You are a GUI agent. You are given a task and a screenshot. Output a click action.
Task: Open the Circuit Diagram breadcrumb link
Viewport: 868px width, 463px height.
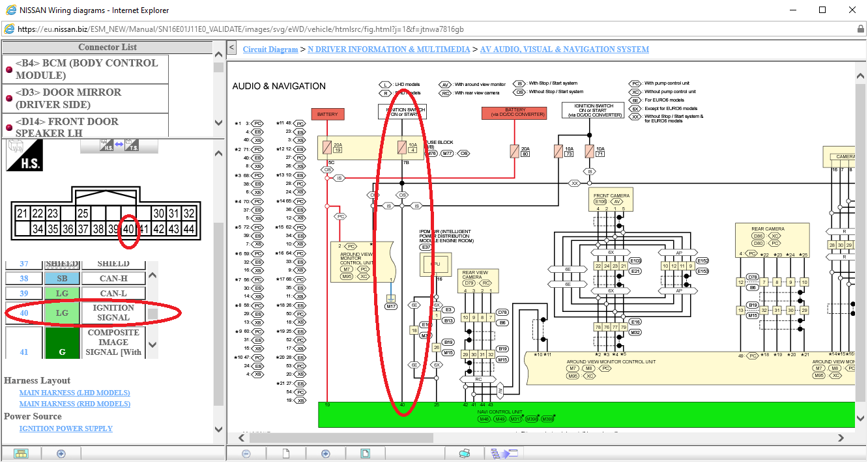(x=270, y=49)
